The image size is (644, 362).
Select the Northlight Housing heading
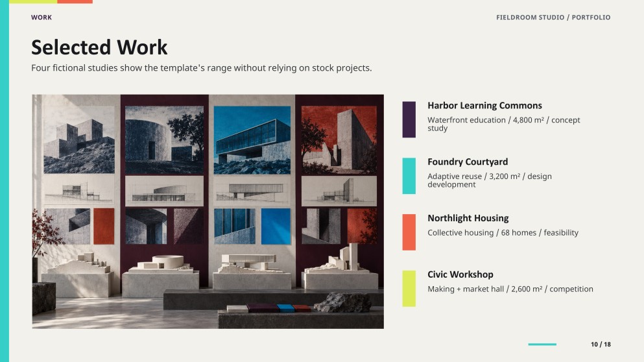tap(468, 218)
